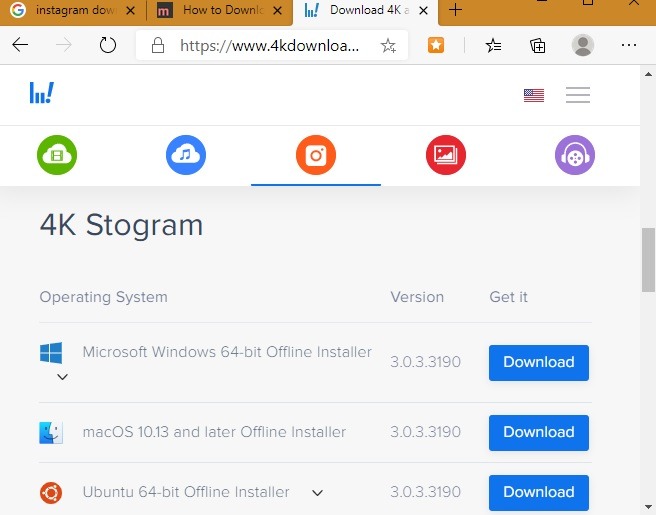The image size is (656, 515).
Task: Click the page vertical scrollbar thumb
Action: click(x=648, y=259)
